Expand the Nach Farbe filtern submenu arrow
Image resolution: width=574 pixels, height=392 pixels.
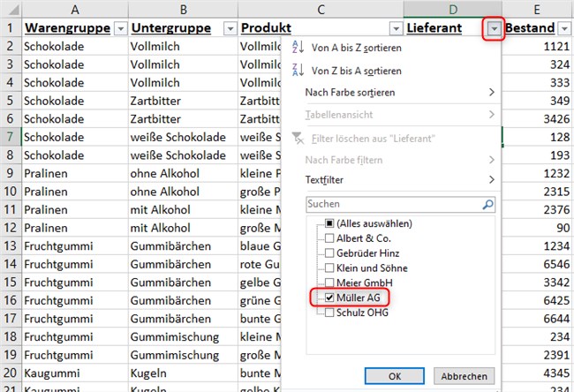pyautogui.click(x=492, y=160)
